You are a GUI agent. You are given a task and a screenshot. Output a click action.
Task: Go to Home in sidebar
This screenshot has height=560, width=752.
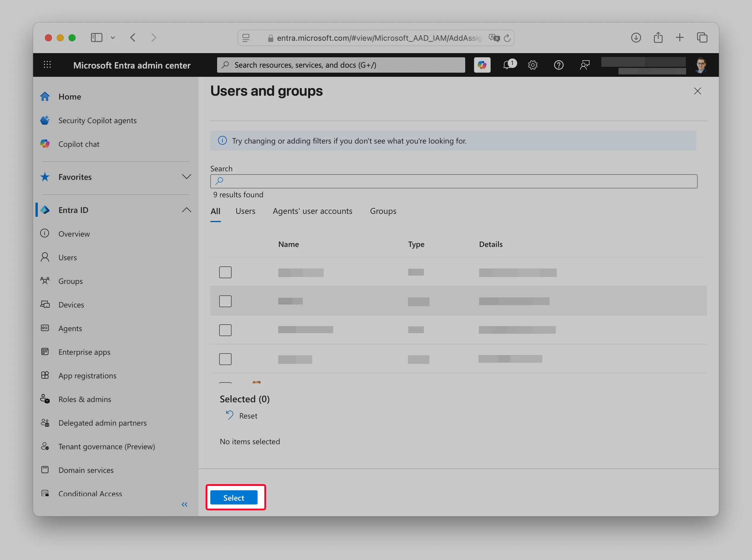tap(69, 97)
